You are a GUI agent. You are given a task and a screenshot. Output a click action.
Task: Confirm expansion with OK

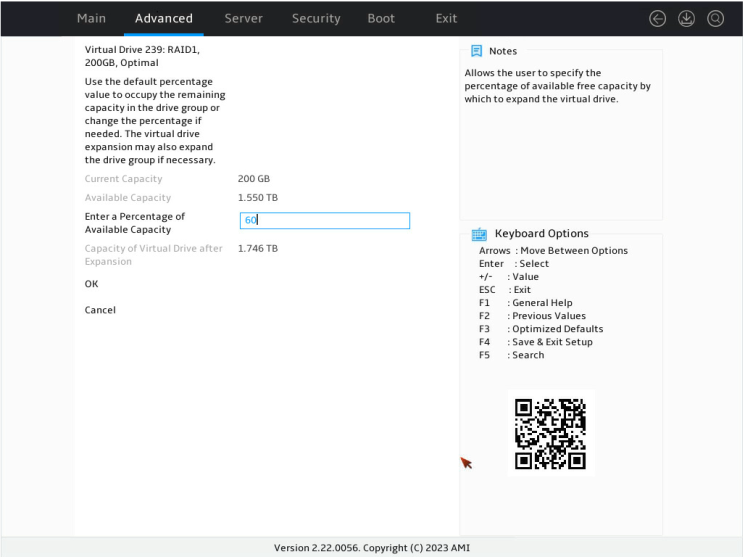click(x=91, y=284)
